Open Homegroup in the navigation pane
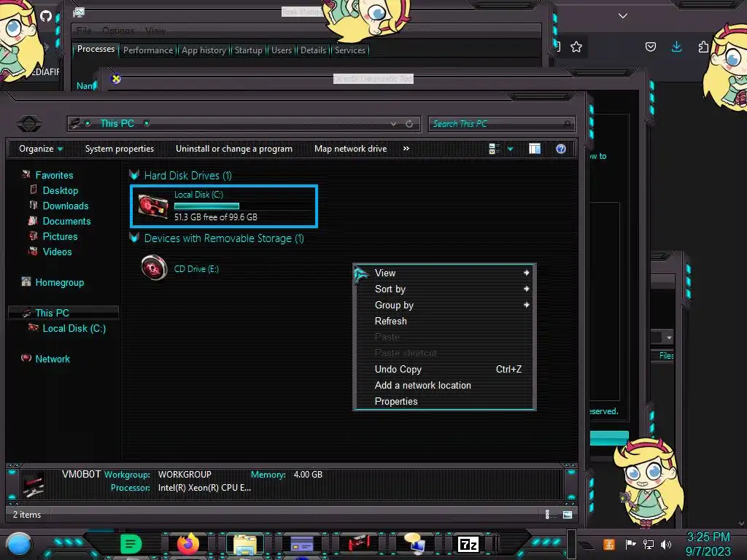This screenshot has width=747, height=560. (x=60, y=282)
